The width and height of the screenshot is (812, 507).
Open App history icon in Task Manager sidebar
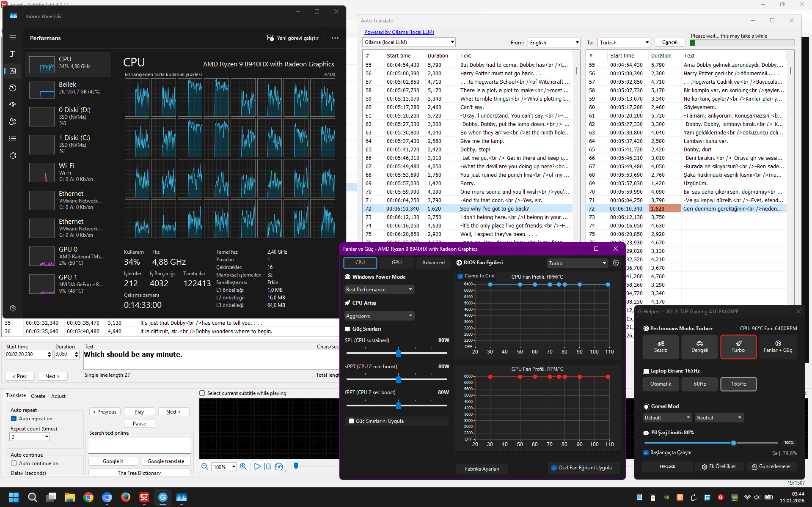(13, 88)
